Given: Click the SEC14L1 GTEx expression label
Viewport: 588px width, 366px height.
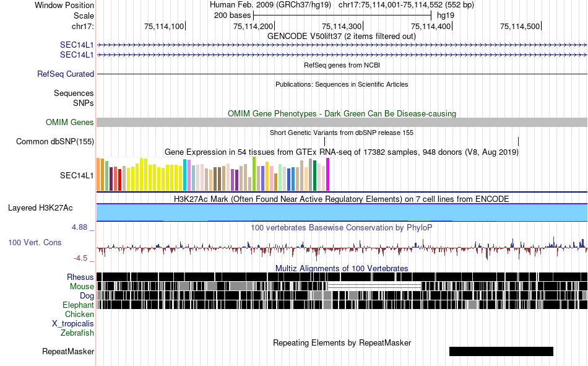Looking at the screenshot, I should (77, 176).
